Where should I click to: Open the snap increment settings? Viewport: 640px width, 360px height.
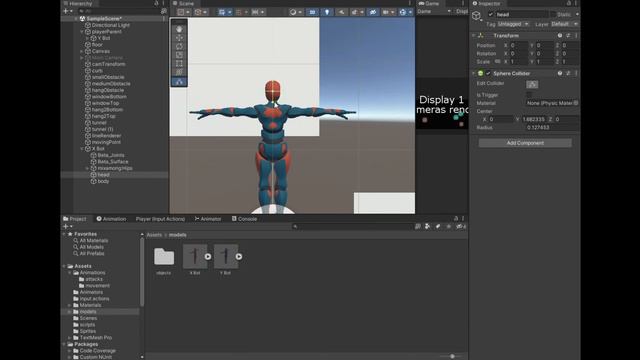coord(258,12)
